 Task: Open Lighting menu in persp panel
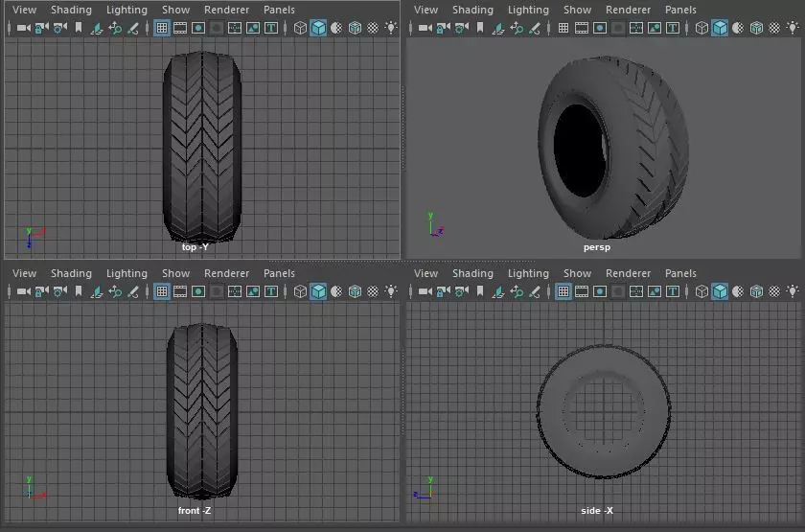[x=528, y=10]
